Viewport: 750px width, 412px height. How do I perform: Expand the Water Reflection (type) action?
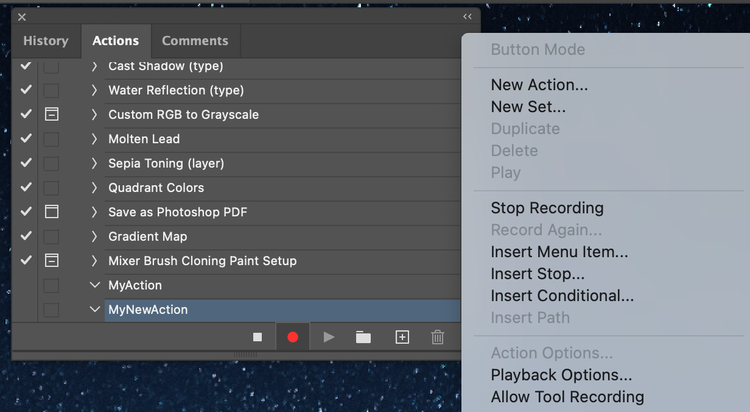coord(95,90)
